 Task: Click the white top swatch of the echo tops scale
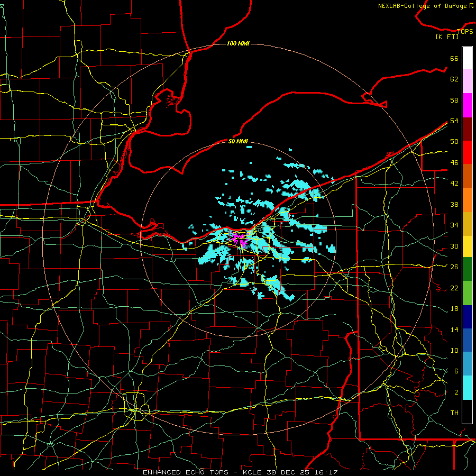467,58
